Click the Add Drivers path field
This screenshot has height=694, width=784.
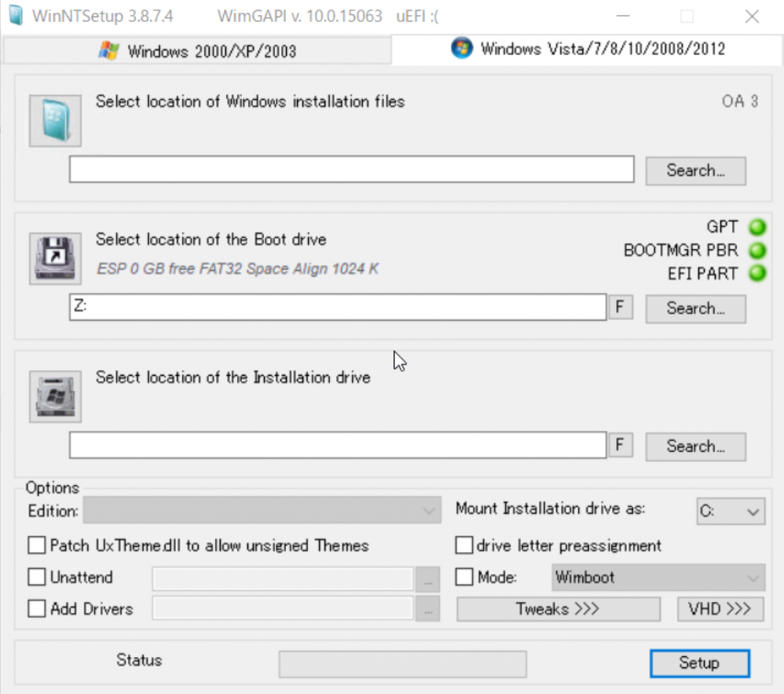(283, 608)
